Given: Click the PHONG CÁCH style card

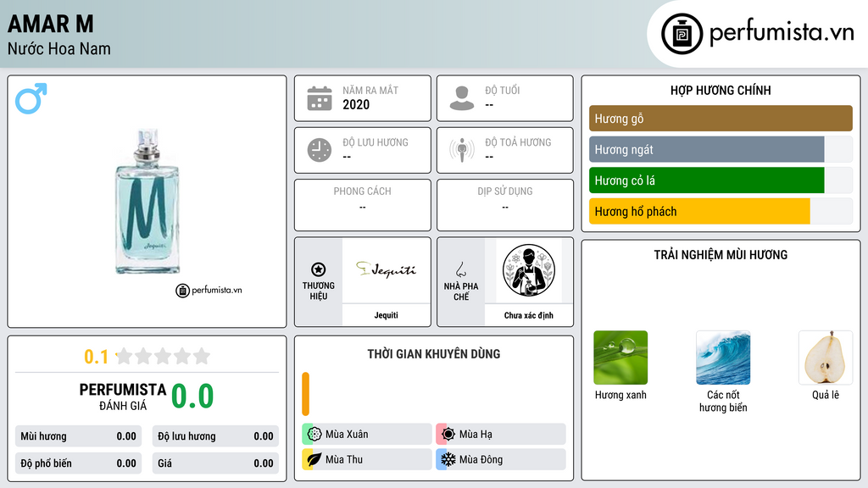Looking at the screenshot, I should 363,205.
